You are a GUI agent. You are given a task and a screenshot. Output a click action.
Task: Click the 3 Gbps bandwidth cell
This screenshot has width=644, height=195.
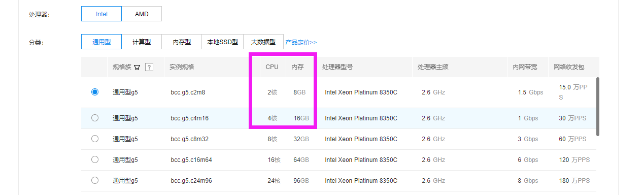coord(527,139)
